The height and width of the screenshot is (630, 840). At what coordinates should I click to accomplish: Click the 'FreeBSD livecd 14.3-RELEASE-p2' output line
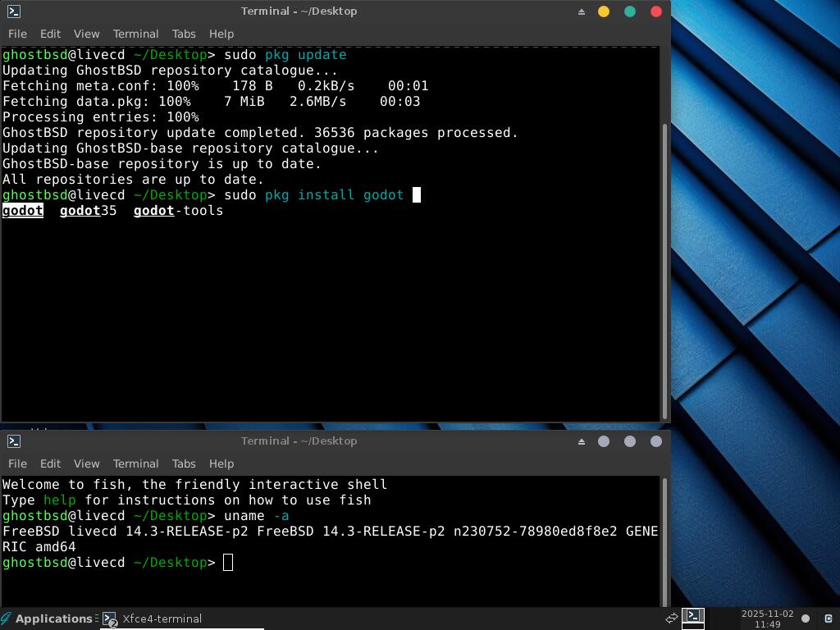pos(330,532)
